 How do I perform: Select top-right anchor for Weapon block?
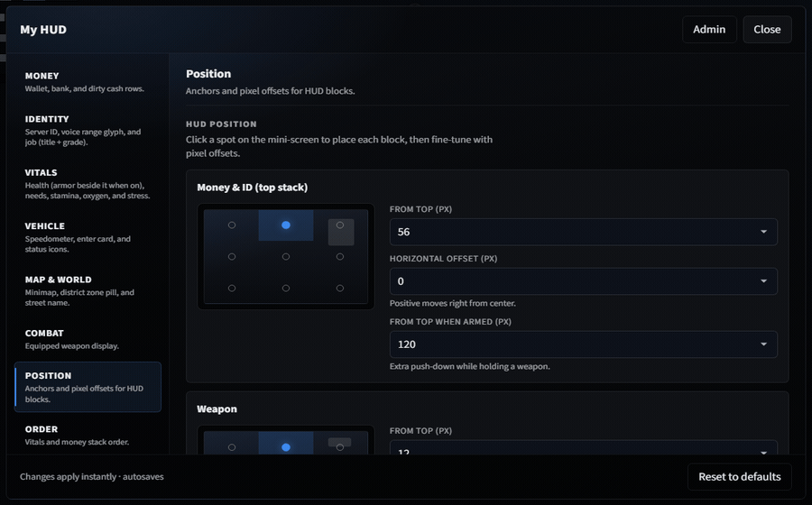click(x=340, y=447)
